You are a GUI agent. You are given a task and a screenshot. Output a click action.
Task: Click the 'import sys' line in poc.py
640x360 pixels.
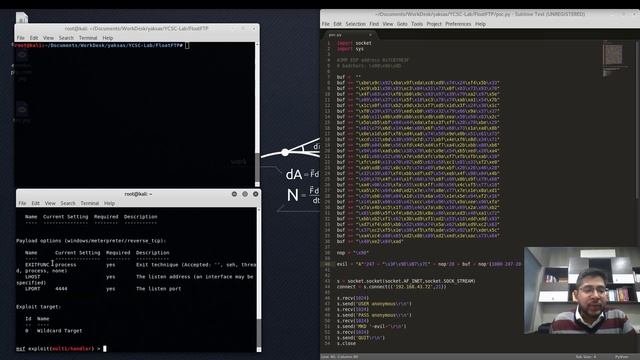[x=350, y=49]
